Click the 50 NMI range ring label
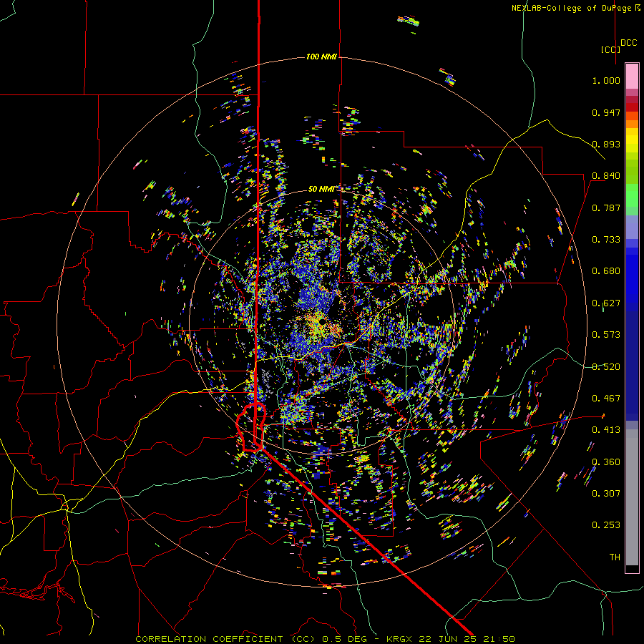The image size is (644, 644). (321, 189)
